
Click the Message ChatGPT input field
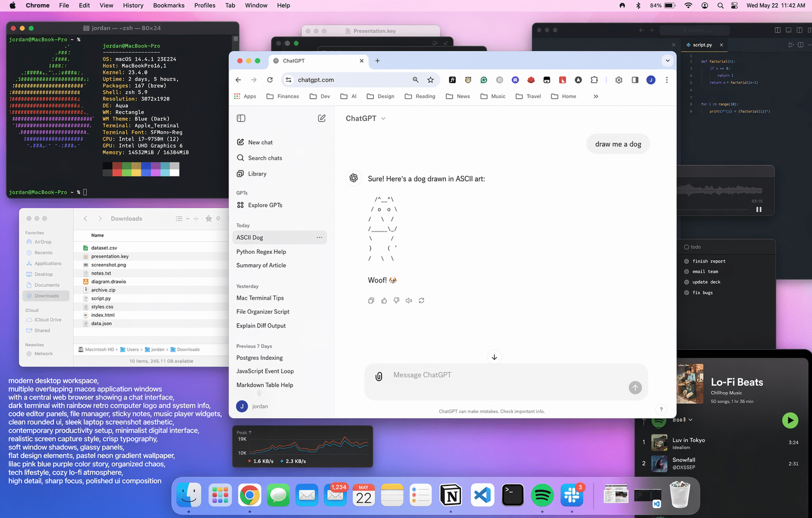pos(506,375)
